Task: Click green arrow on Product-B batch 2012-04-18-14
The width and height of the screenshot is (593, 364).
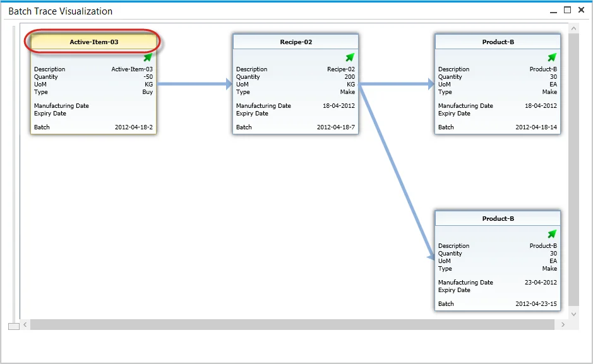Action: pyautogui.click(x=552, y=57)
